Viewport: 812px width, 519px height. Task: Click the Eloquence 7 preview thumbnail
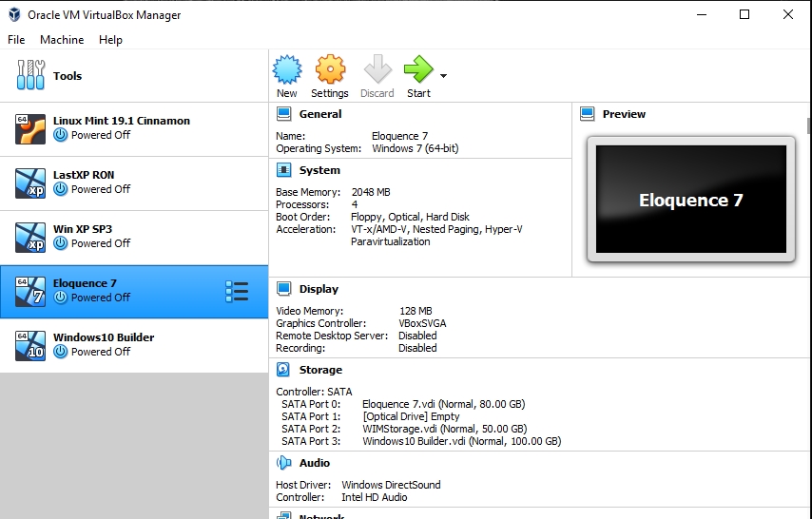[x=691, y=200]
